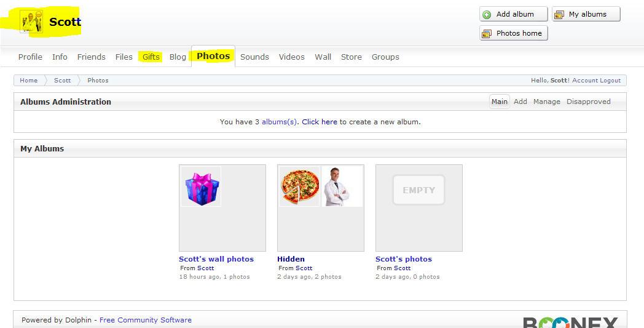Image resolution: width=644 pixels, height=328 pixels.
Task: Open the Disapproved albums view
Action: click(x=588, y=102)
